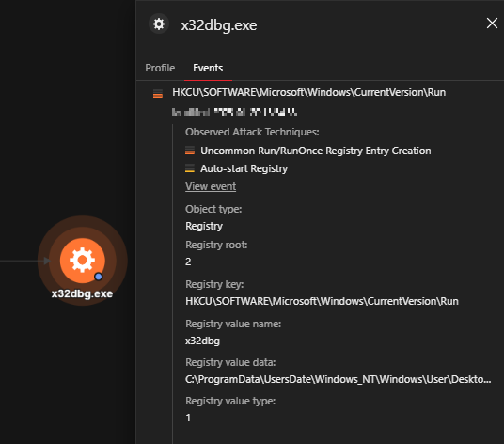The width and height of the screenshot is (504, 444).
Task: Collapse the HKCU CurrentVersion\Run event entry
Action: coord(309,92)
